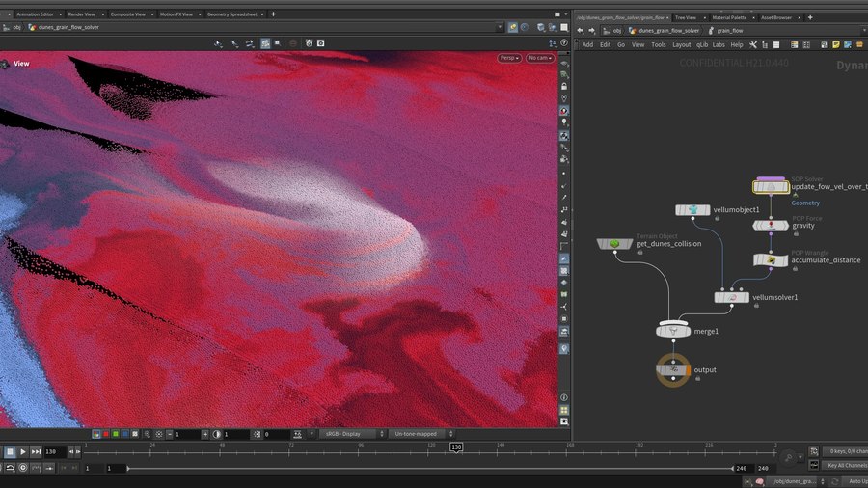
Task: Open the No cam dropdown
Action: click(x=538, y=58)
